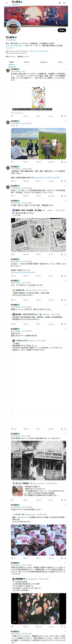The height and width of the screenshot is (644, 72).
Task: Share the Jun 18, 2025 post
Action: pyautogui.click(x=65, y=162)
